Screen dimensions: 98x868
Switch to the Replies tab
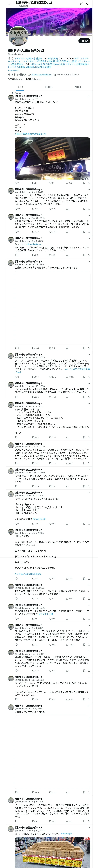click(49, 87)
